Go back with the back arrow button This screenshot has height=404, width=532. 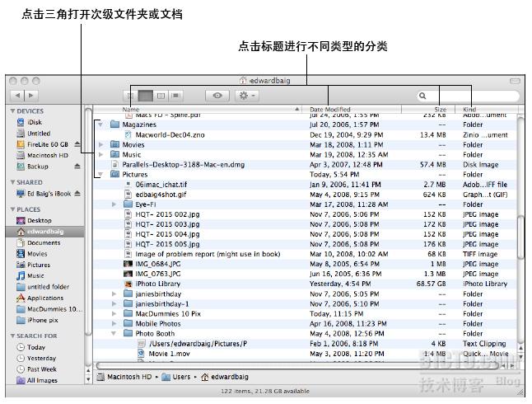coord(17,96)
